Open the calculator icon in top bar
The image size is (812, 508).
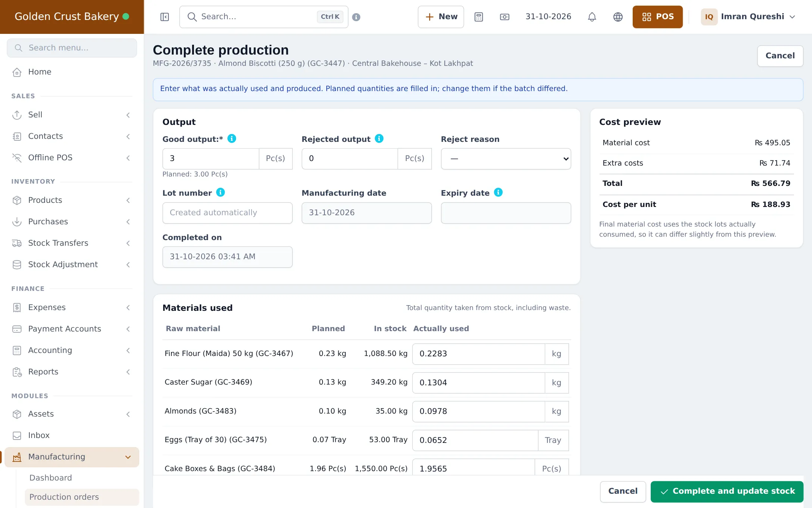pyautogui.click(x=479, y=17)
